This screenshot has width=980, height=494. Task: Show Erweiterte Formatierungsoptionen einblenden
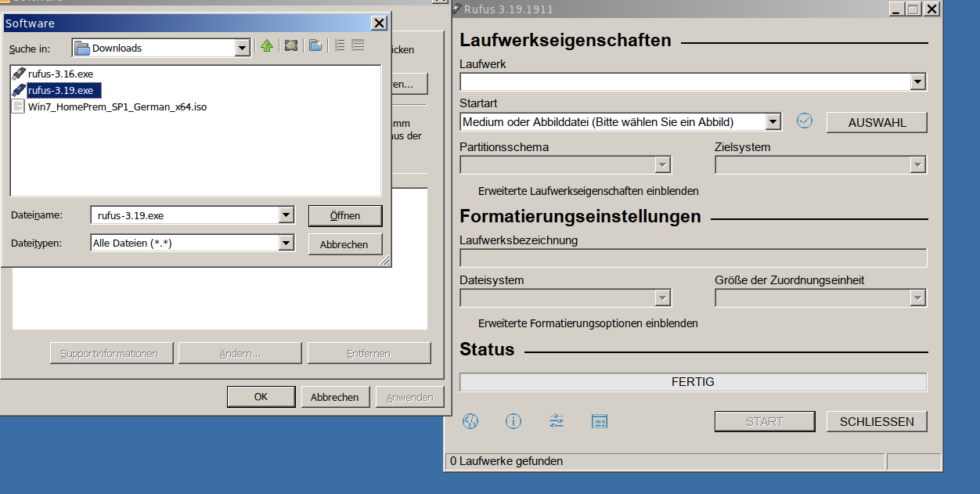(588, 323)
